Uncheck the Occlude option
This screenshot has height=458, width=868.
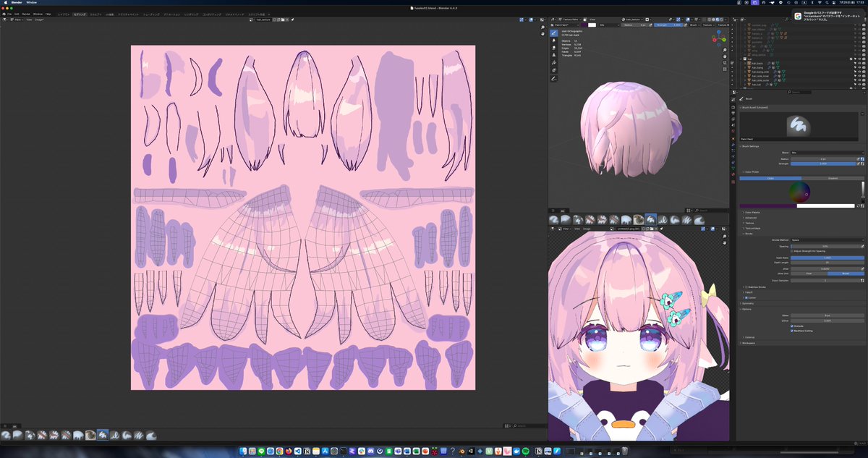point(792,326)
